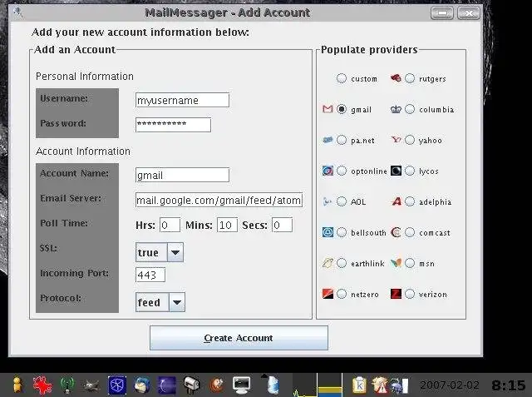Viewport: 532px width, 397px height.
Task: Click the Incoming Port field
Action: tap(150, 275)
